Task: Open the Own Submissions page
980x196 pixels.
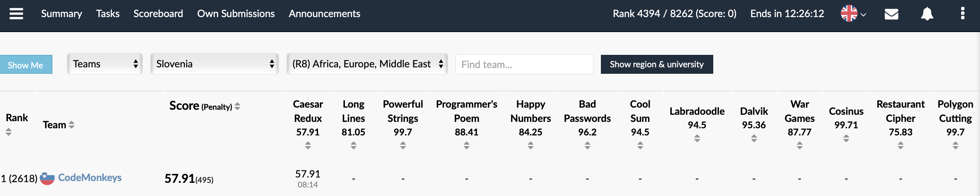Action: coord(235,14)
